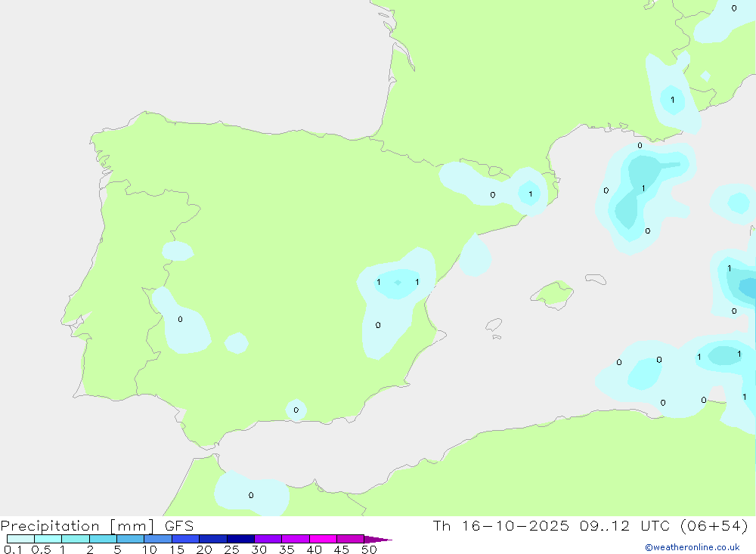Click Ibiza island outline on the map

point(494,324)
